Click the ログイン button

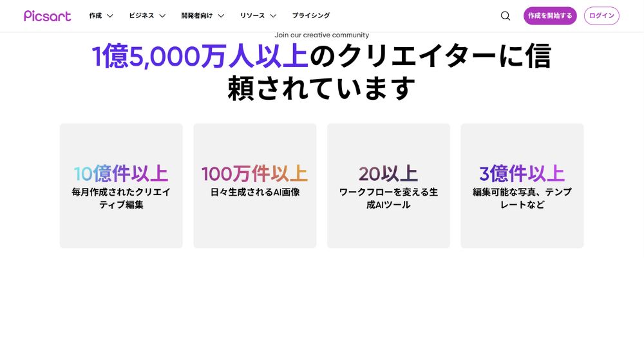(601, 15)
